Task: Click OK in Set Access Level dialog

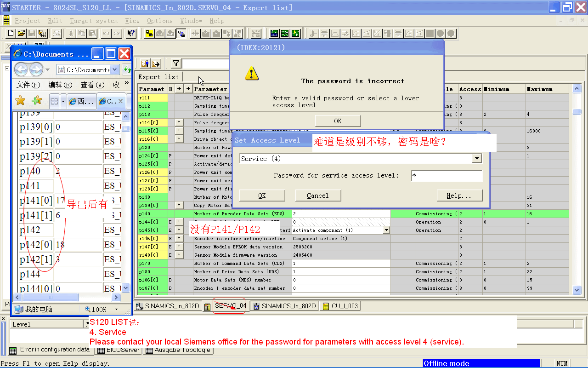Action: tap(262, 195)
